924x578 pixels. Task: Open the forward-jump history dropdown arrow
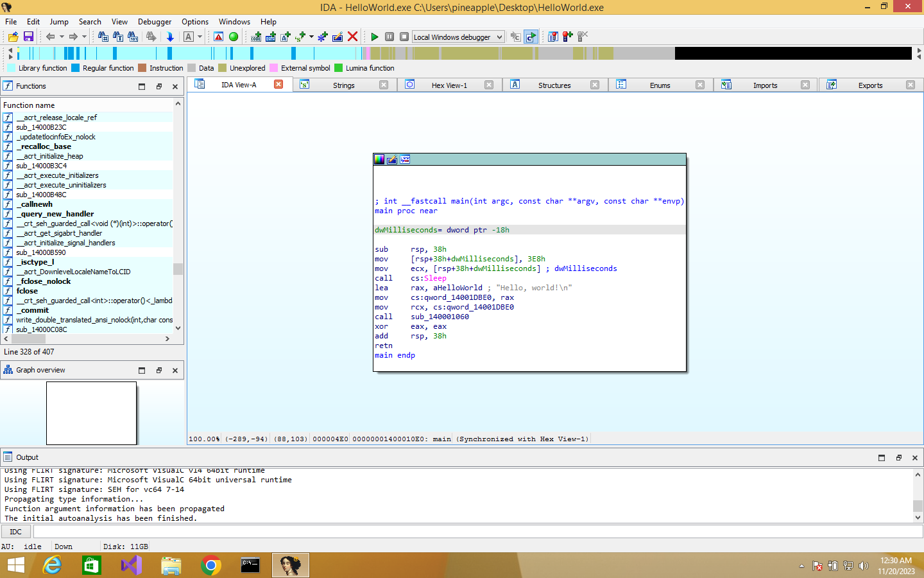click(x=84, y=37)
